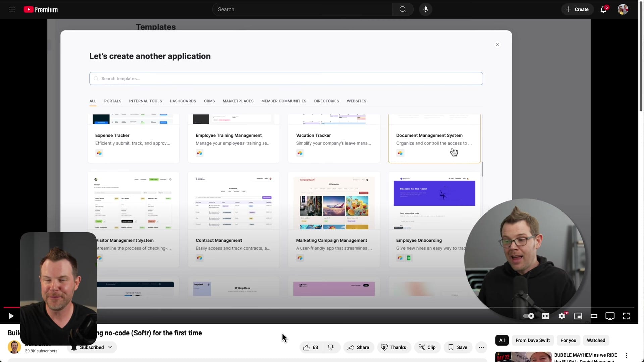Open the notifications bell

[603, 9]
